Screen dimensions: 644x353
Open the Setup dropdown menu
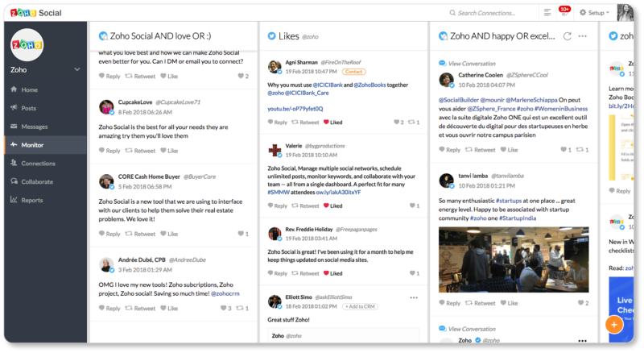[594, 13]
